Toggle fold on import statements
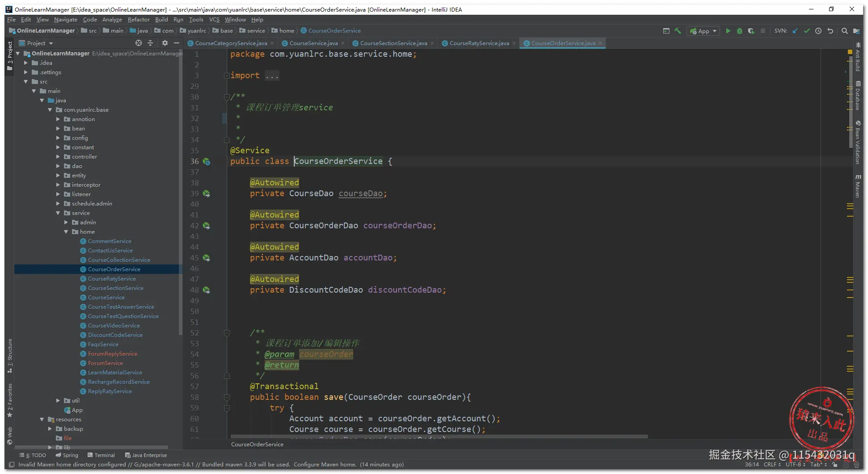 tap(227, 76)
